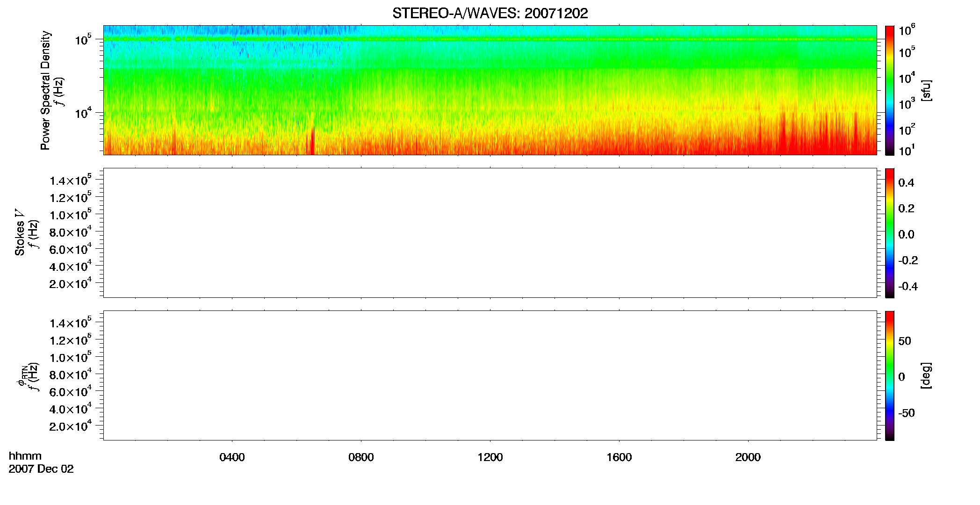Click the 2.0×10^4 tick in phi RTN panel
980x505 pixels.
coord(71,426)
